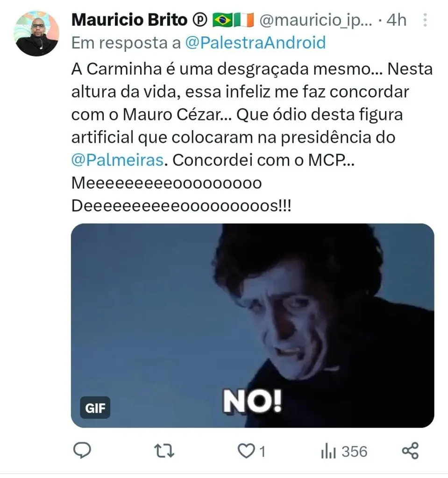Click the GIF badge on the media
Viewport: 448px width, 478px height.
click(95, 408)
